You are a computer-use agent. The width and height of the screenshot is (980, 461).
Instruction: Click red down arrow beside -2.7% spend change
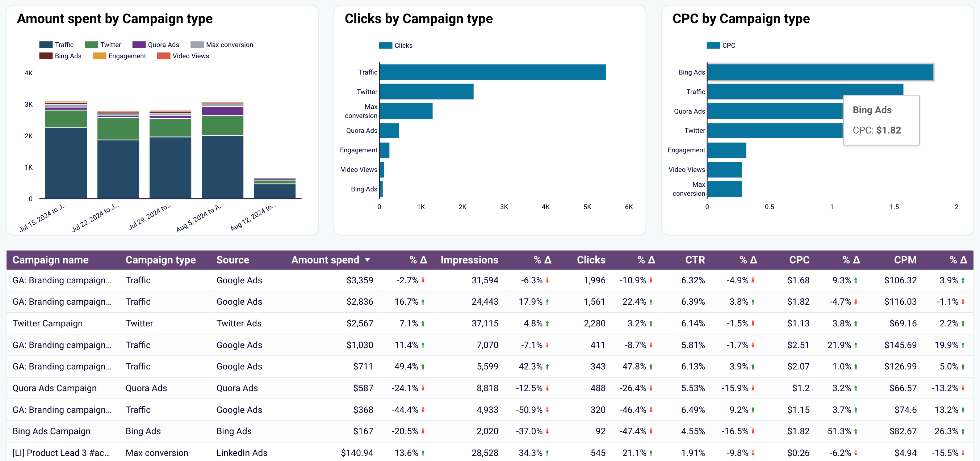point(423,280)
